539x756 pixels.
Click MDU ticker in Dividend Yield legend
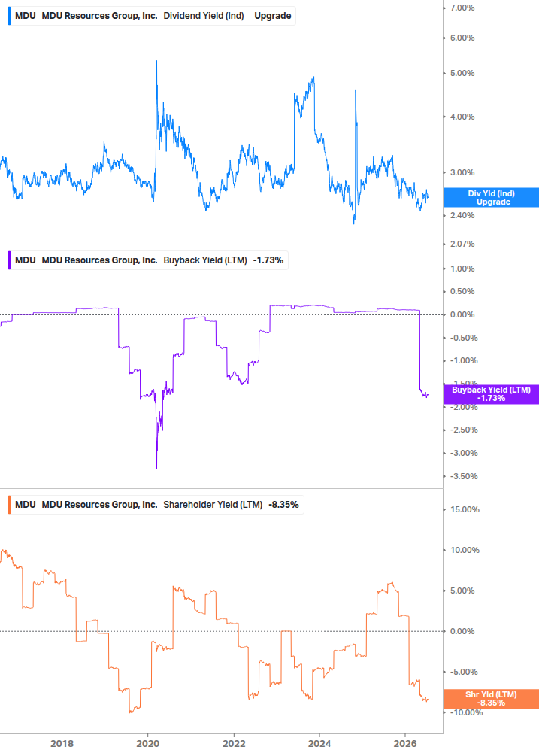click(25, 16)
